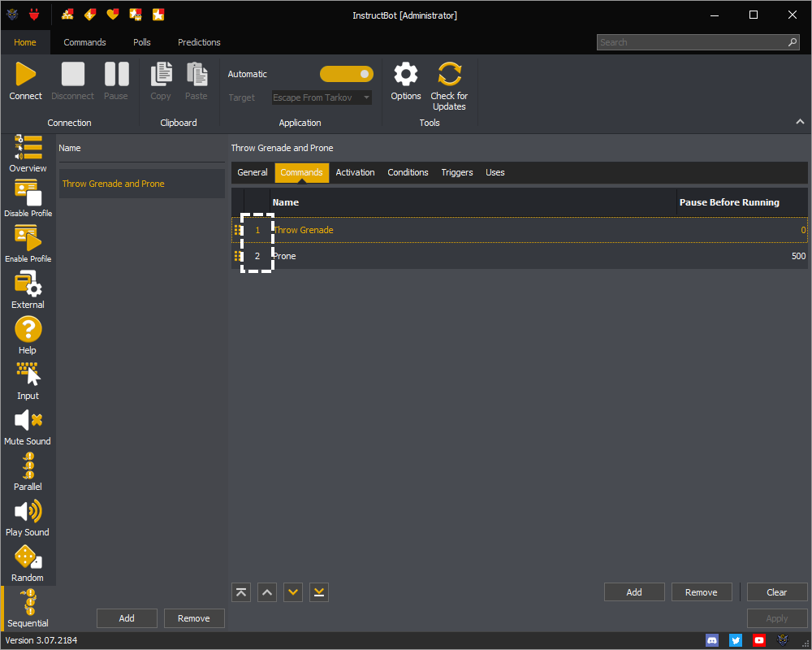
Task: Click Add below the command name list
Action: tap(127, 618)
